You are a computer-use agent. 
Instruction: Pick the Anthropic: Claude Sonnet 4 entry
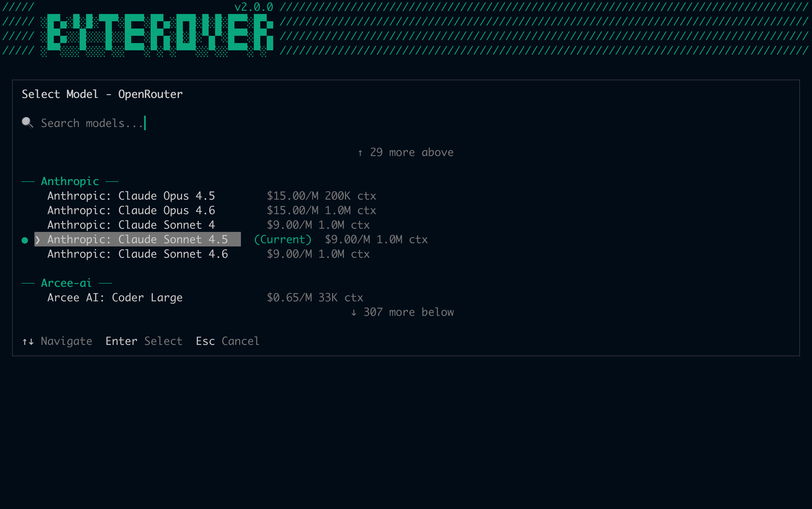131,225
